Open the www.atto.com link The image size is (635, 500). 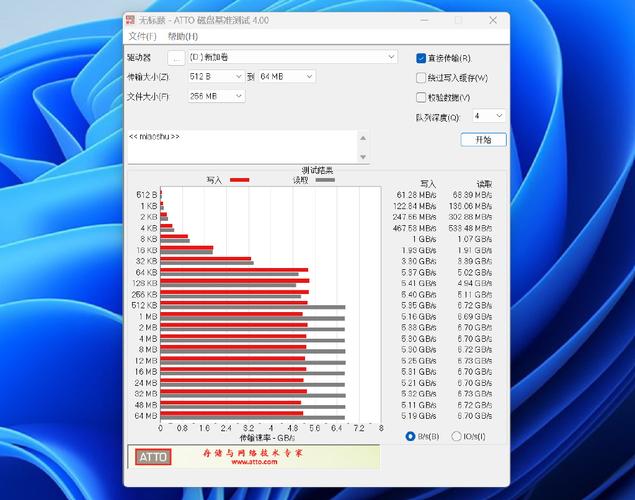(x=254, y=462)
